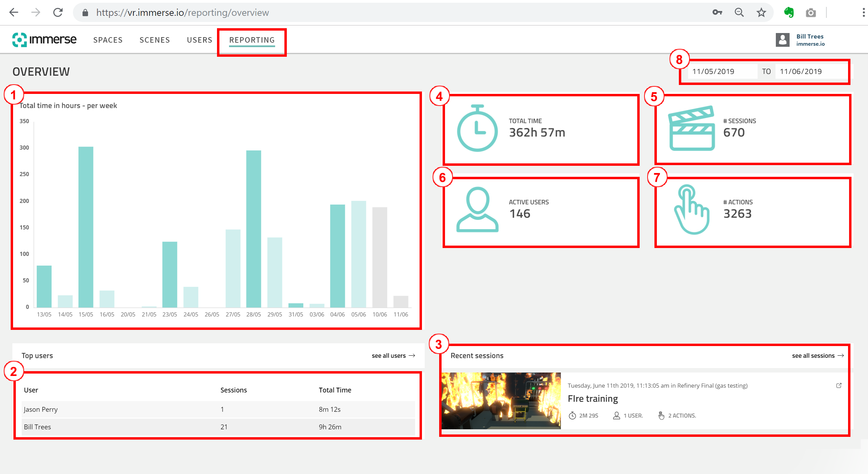Click the clapperboard Sessions icon

click(x=691, y=128)
